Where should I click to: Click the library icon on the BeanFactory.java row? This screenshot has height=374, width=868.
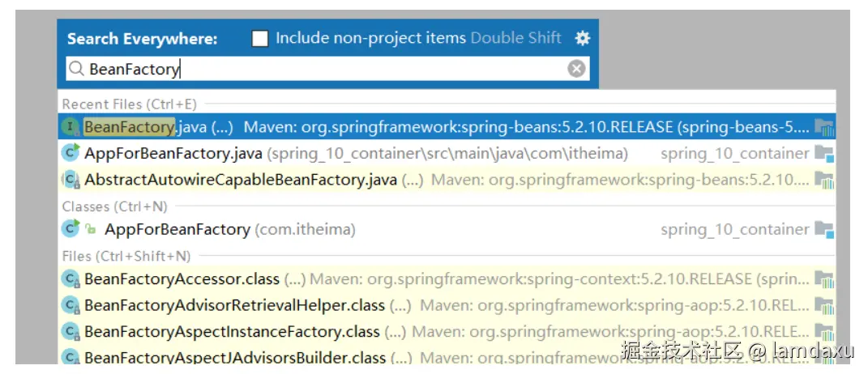pyautogui.click(x=824, y=127)
